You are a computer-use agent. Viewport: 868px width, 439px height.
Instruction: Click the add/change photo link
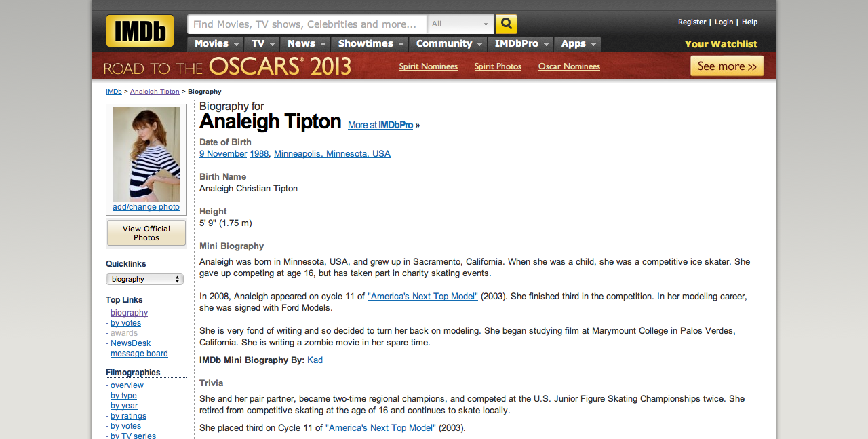(x=146, y=207)
